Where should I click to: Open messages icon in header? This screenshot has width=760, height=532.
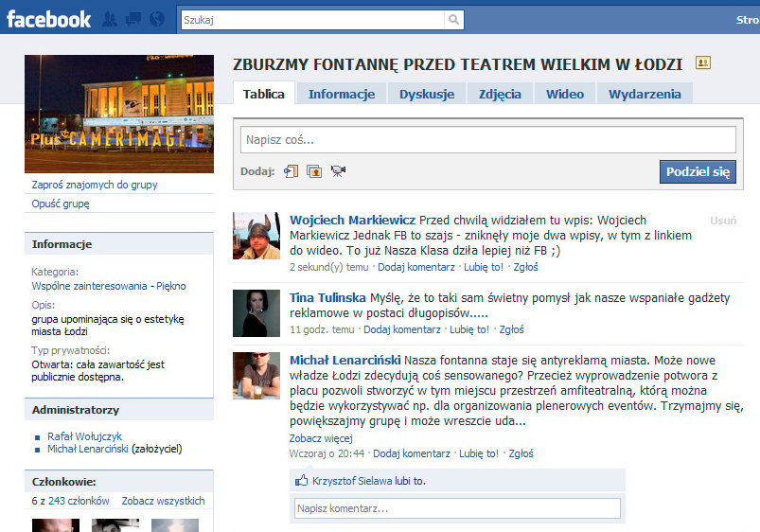(x=133, y=19)
